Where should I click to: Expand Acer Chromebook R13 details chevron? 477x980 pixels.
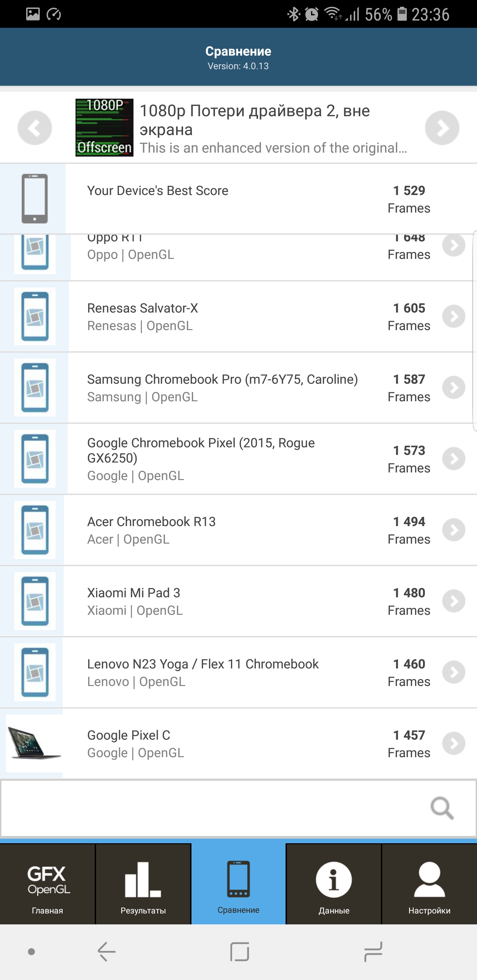tap(453, 530)
